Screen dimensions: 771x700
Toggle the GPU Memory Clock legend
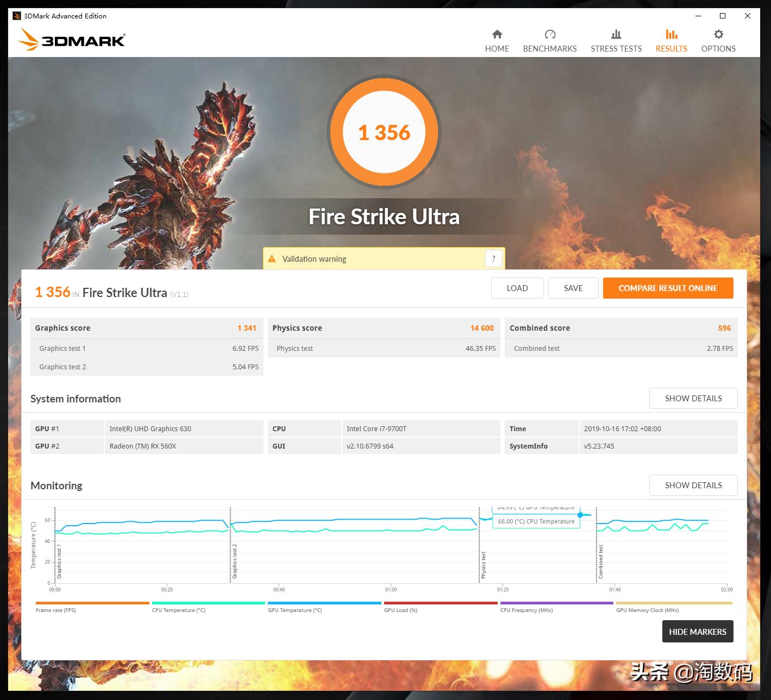click(673, 603)
